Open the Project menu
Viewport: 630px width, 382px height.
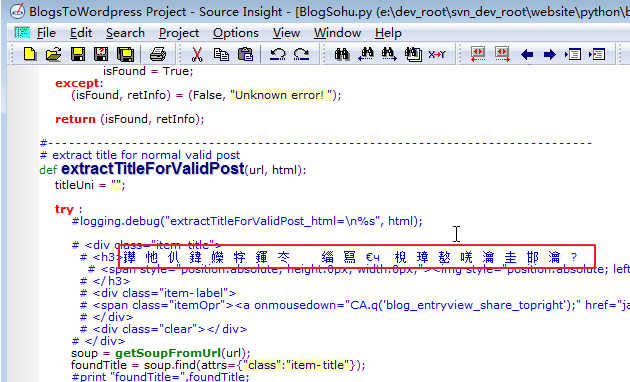[x=179, y=33]
